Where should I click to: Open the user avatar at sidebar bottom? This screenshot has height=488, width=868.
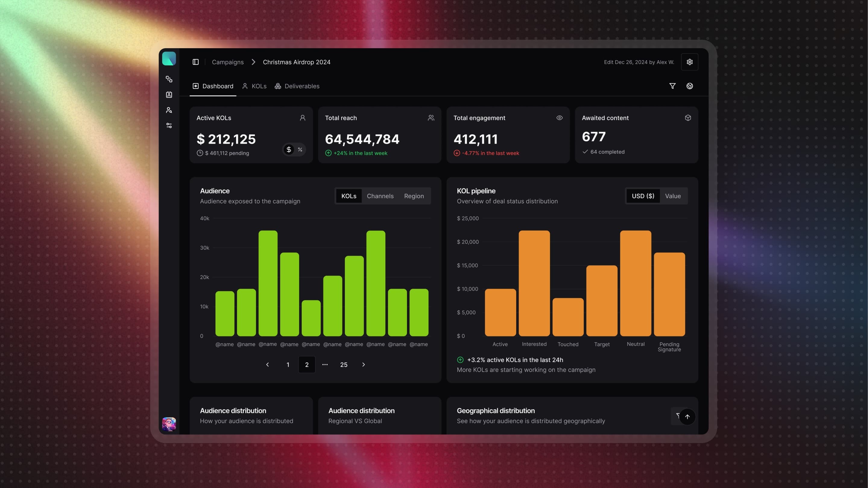[x=169, y=424]
